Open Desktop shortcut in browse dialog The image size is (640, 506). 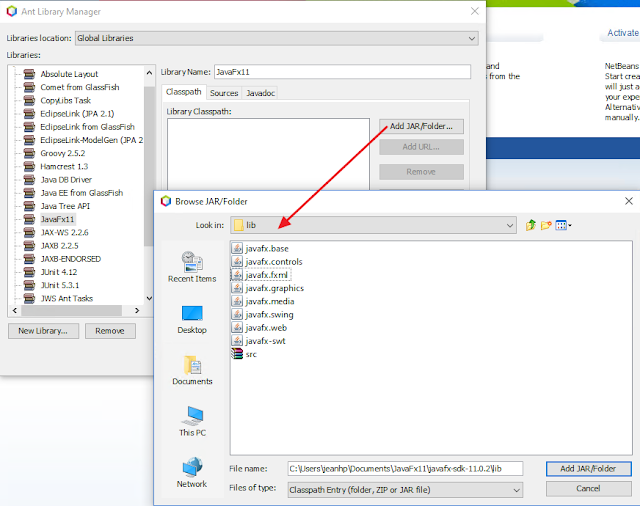pos(192,320)
